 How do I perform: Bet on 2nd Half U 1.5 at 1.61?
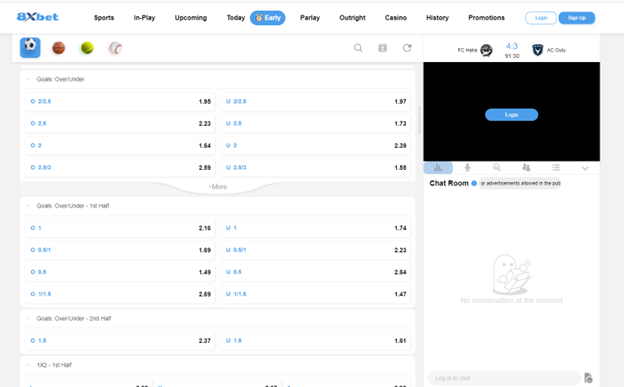click(315, 341)
